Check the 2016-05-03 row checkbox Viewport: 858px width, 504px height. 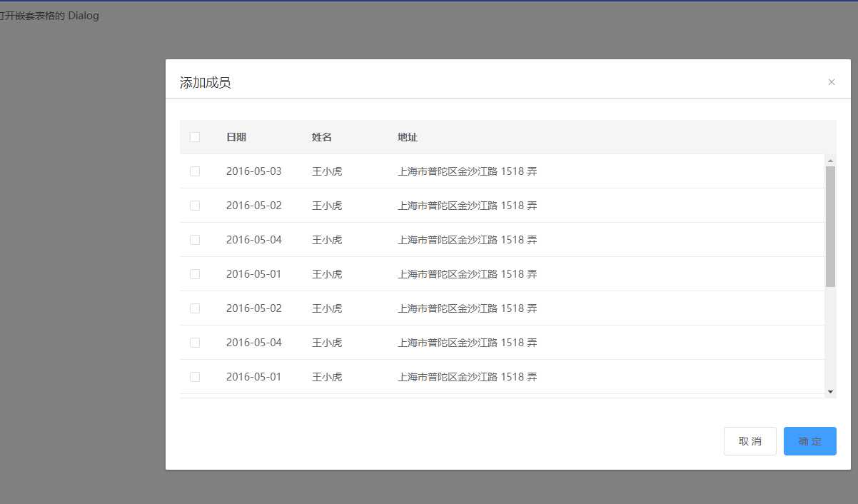coord(195,171)
